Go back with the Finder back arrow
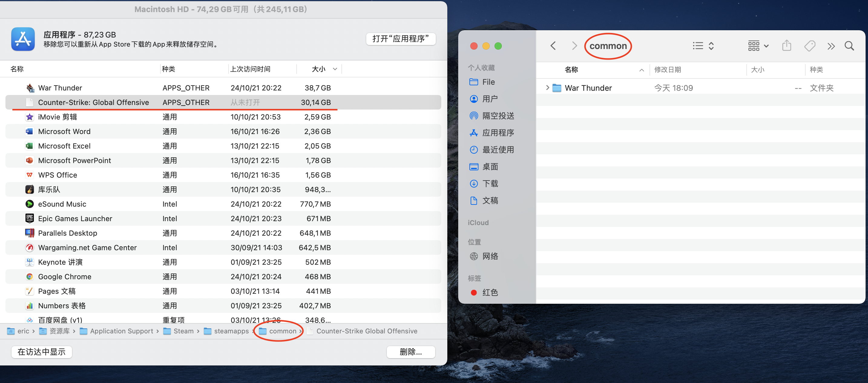The height and width of the screenshot is (383, 868). (553, 46)
